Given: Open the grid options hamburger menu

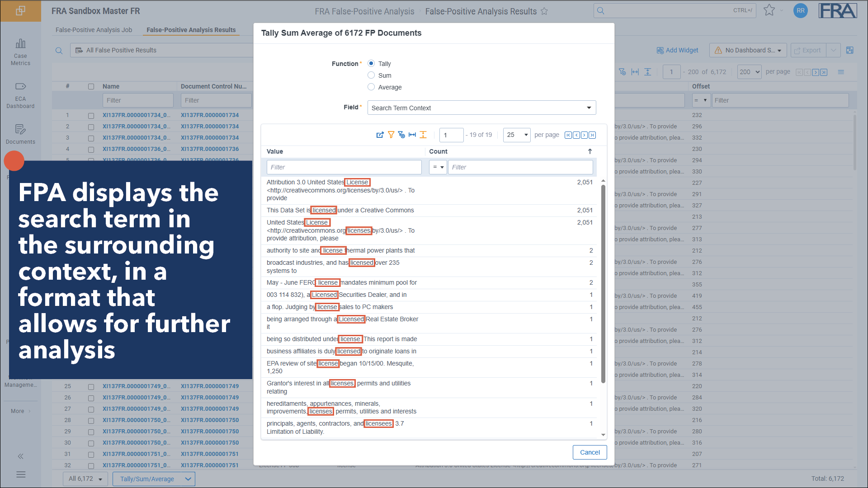Looking at the screenshot, I should pyautogui.click(x=841, y=72).
